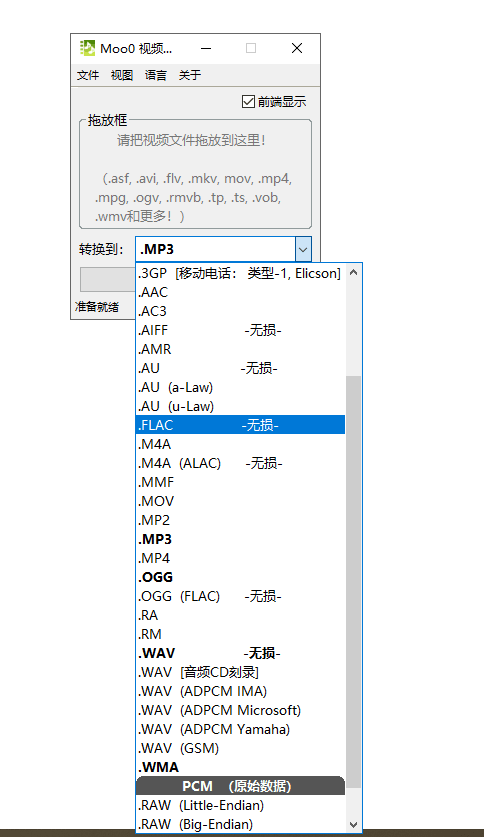This screenshot has width=484, height=837.
Task: Click scroll down arrow of format list
Action: (353, 825)
